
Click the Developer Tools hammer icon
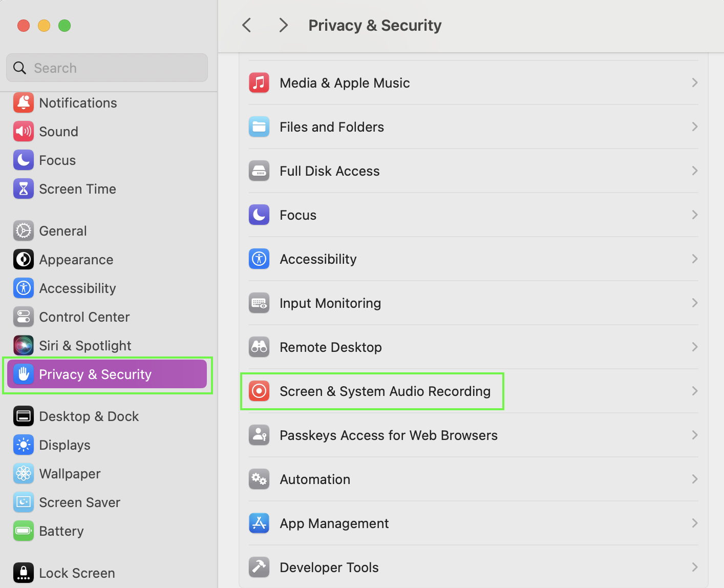tap(259, 568)
